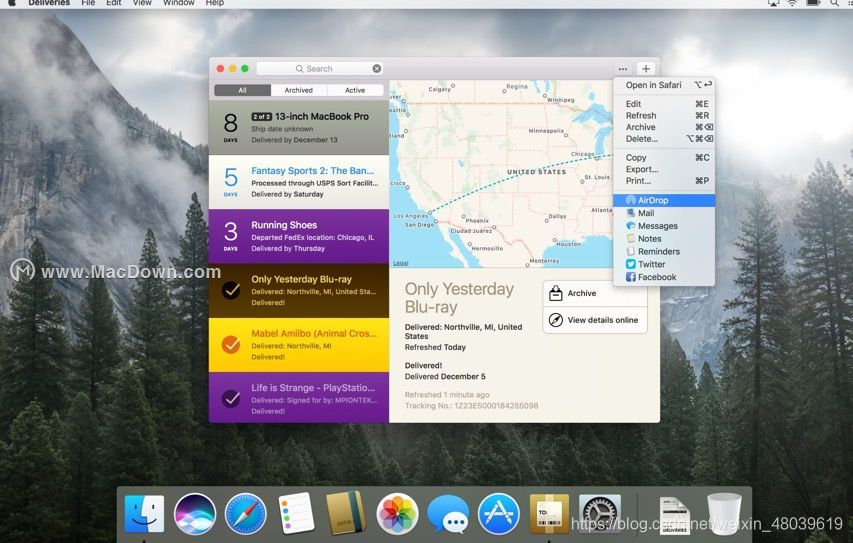
Task: Open Deliveries package icon in the Dock
Action: 549,514
